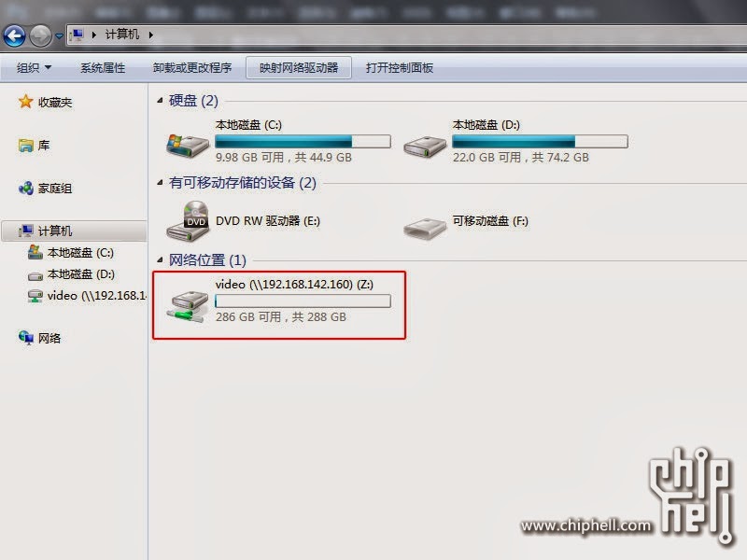Collapse the 有可移动存储的设备 group

[x=160, y=182]
